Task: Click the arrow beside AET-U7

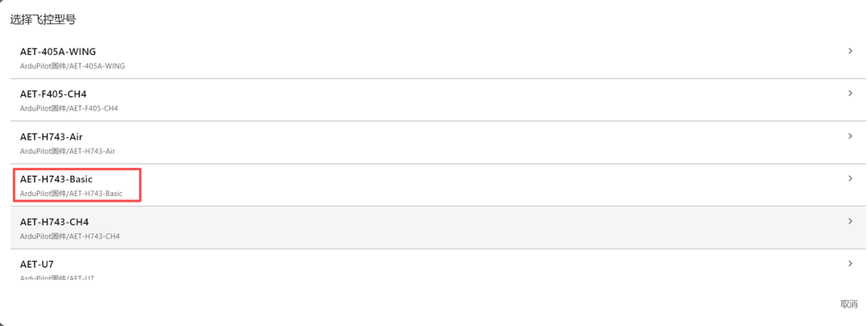Action: pos(850,264)
